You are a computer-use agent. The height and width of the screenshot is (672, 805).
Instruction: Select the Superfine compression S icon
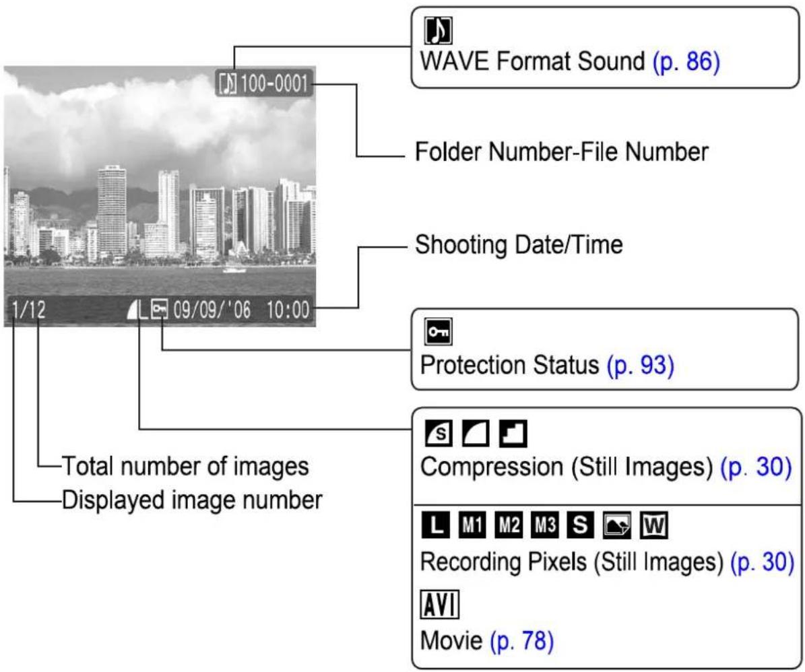tap(439, 434)
